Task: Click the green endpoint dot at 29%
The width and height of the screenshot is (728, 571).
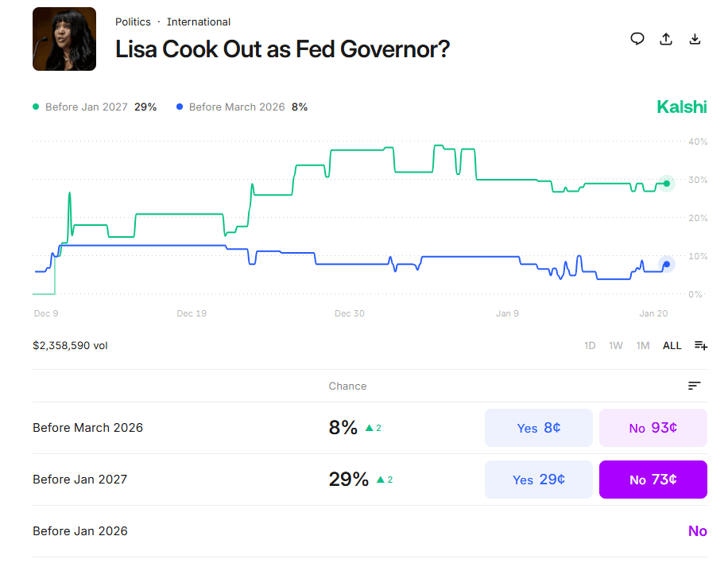Action: click(x=666, y=184)
